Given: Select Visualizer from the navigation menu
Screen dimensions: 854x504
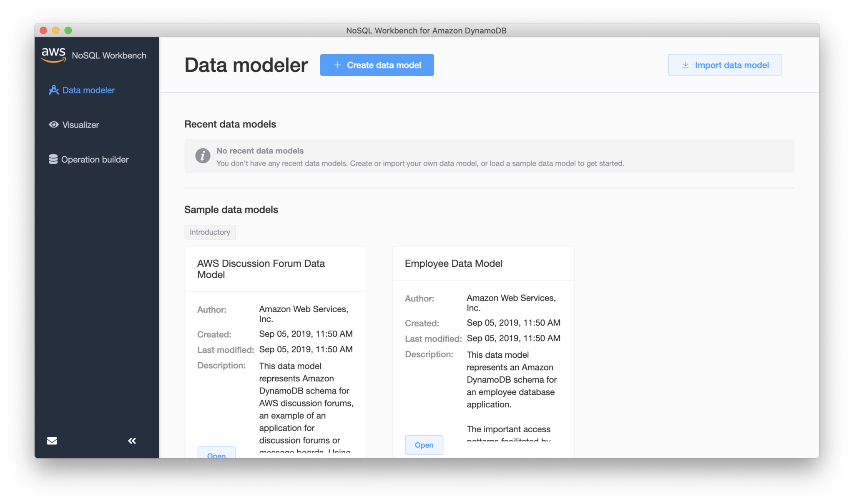Looking at the screenshot, I should coord(80,125).
